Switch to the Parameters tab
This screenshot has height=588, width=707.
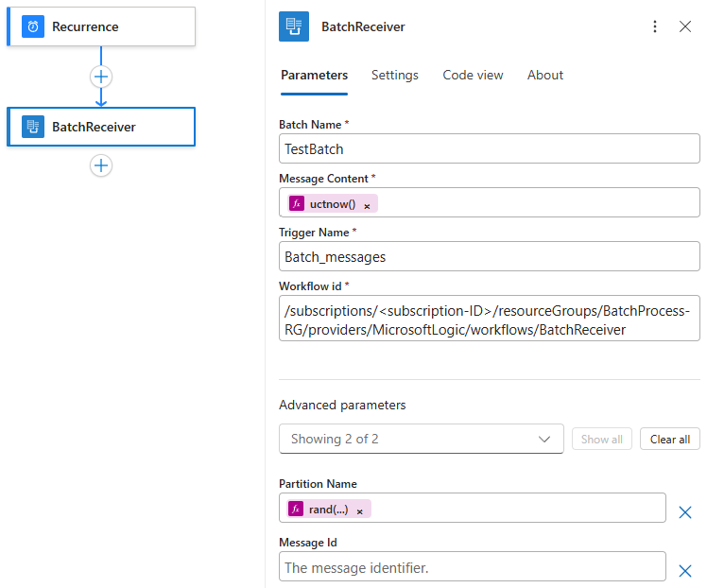[x=314, y=75]
